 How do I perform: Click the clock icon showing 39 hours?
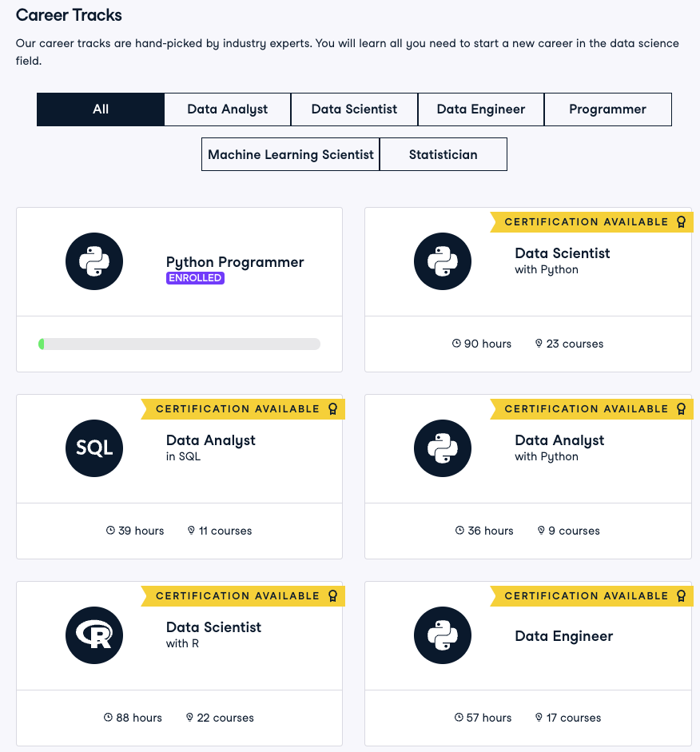pos(111,531)
